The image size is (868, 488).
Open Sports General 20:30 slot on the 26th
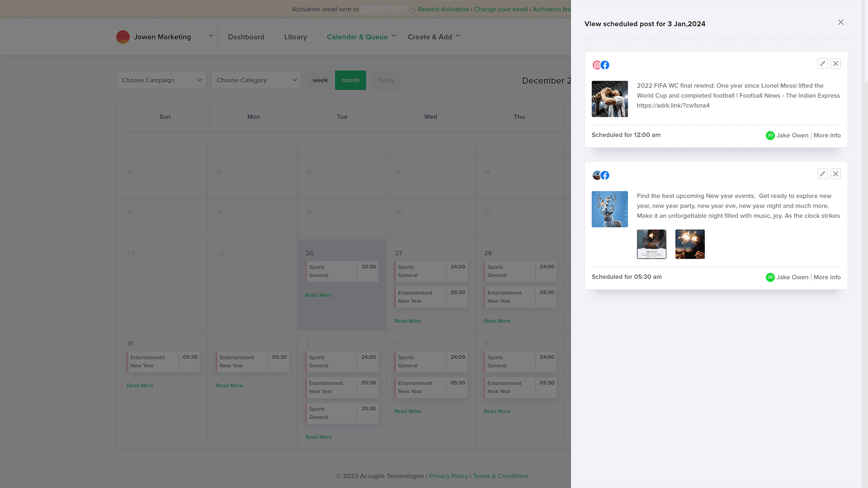(x=342, y=272)
